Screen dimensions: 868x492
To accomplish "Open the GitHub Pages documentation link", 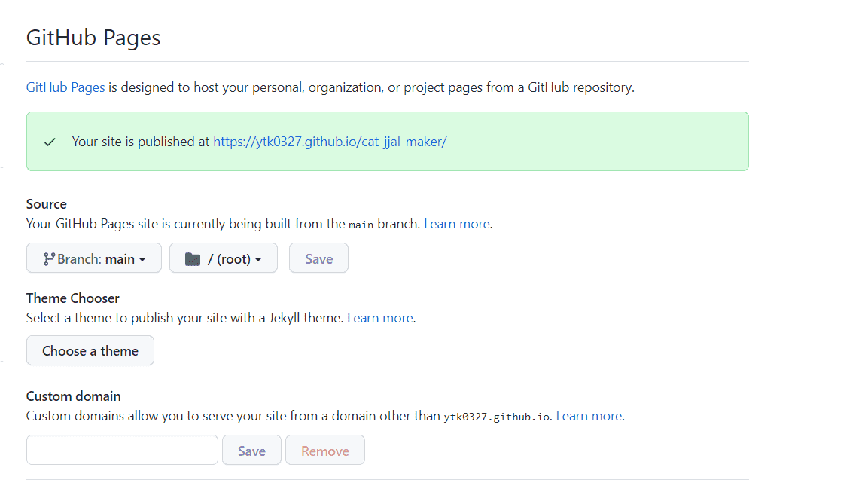I will (x=65, y=87).
